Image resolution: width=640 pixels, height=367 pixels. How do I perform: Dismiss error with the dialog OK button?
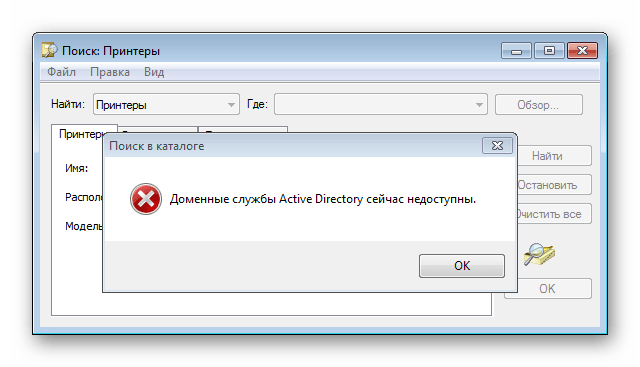point(462,266)
